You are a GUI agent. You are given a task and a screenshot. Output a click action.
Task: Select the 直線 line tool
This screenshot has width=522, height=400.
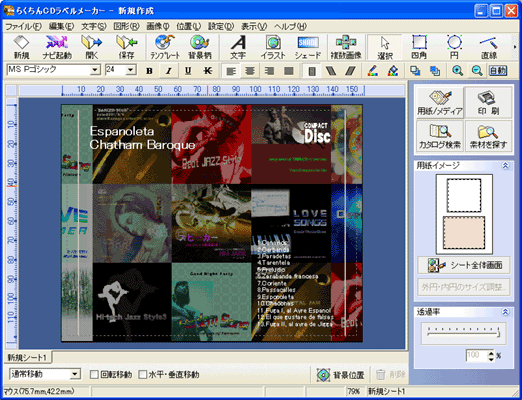click(x=489, y=47)
